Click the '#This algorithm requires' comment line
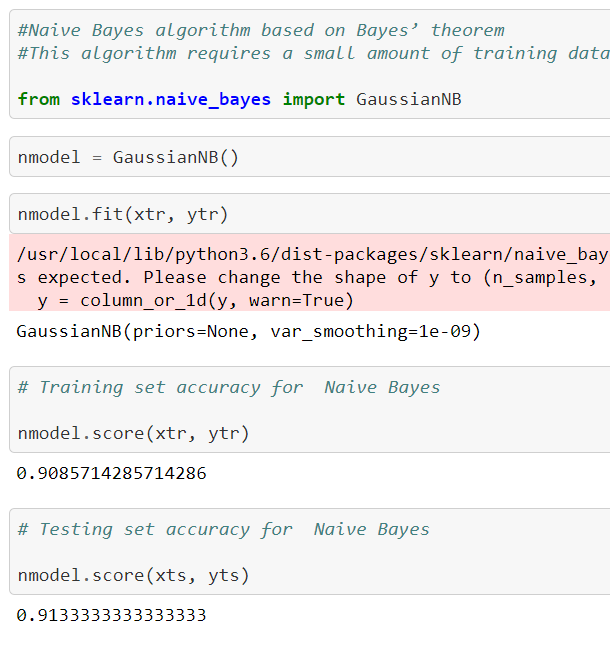 pyautogui.click(x=314, y=53)
